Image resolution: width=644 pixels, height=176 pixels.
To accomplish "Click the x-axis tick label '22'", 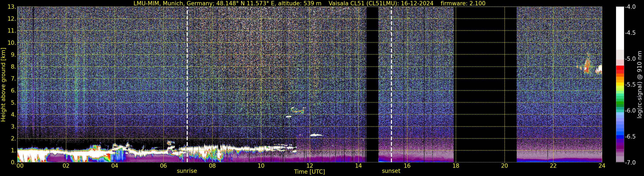I will (x=553, y=166).
